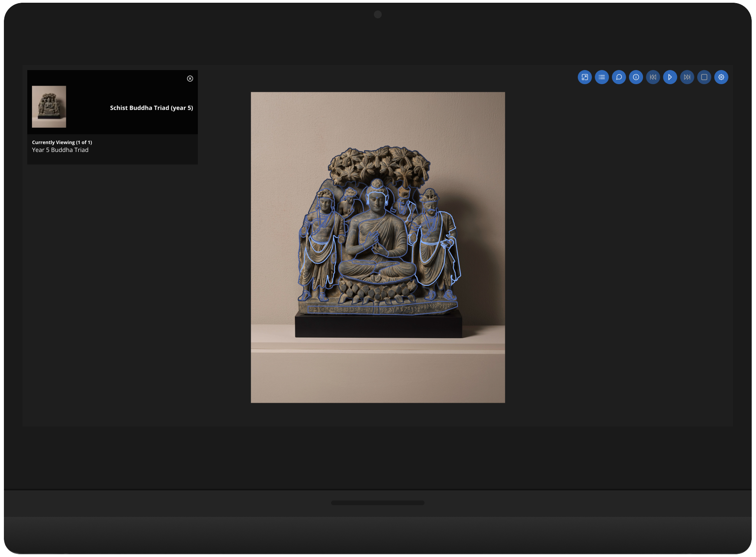
Task: Select the Buddha Triad thumbnail image
Action: [x=49, y=107]
